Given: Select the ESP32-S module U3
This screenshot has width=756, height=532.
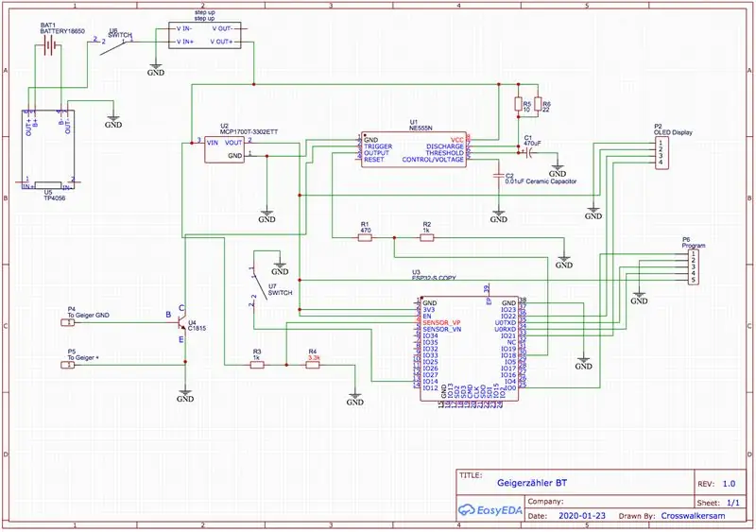Looking at the screenshot, I should tap(469, 349).
